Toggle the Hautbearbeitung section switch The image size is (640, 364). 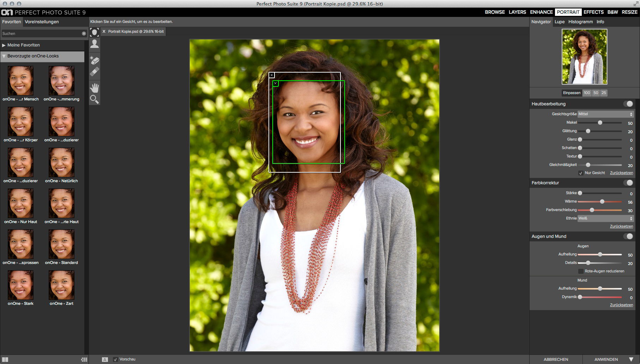(x=628, y=104)
